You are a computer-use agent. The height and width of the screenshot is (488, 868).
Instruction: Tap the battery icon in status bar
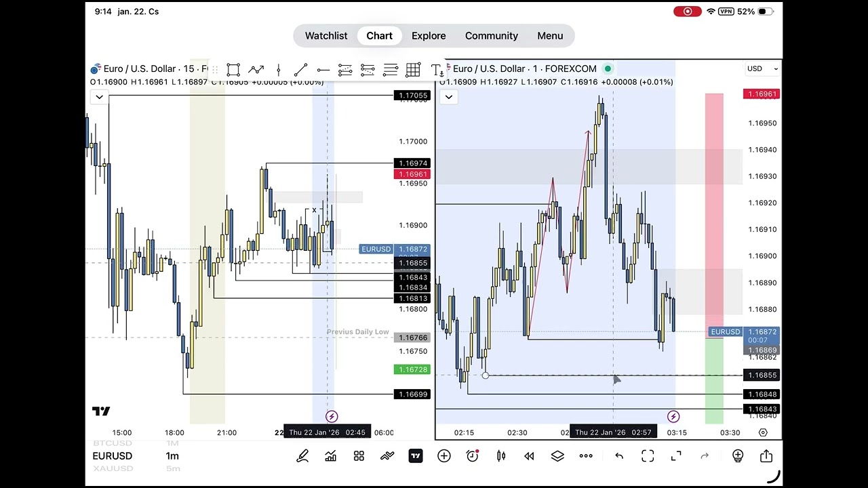(x=766, y=12)
